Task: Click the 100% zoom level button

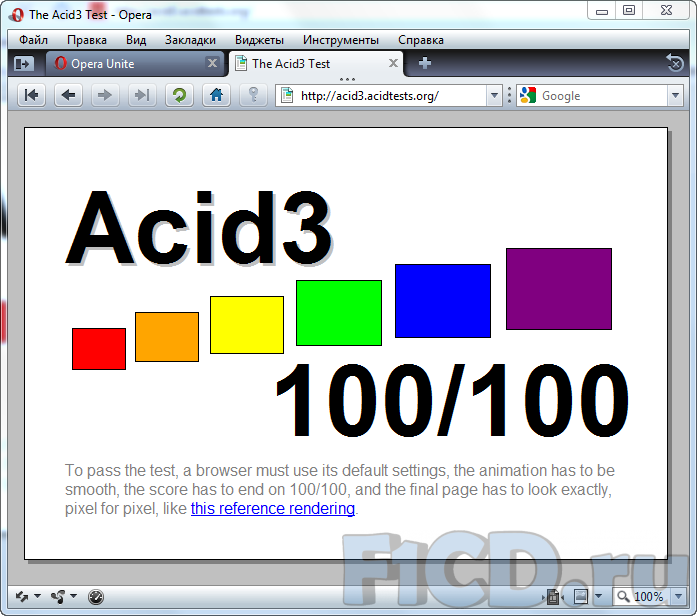Action: click(641, 596)
